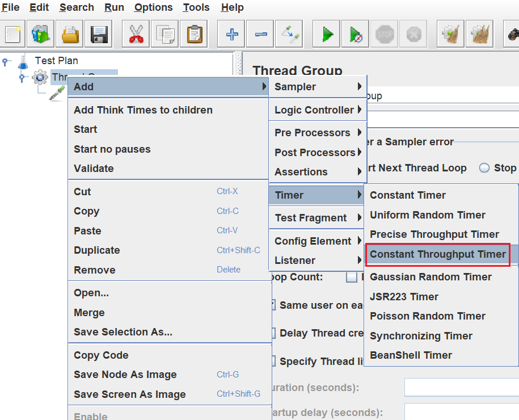Click the Paste clipboard icon
Screen dimensions: 519x420
click(x=194, y=34)
